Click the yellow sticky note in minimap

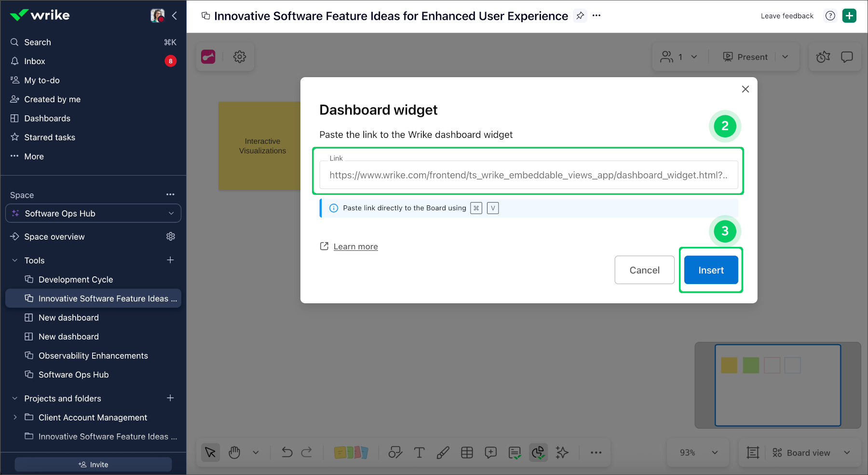click(x=729, y=365)
